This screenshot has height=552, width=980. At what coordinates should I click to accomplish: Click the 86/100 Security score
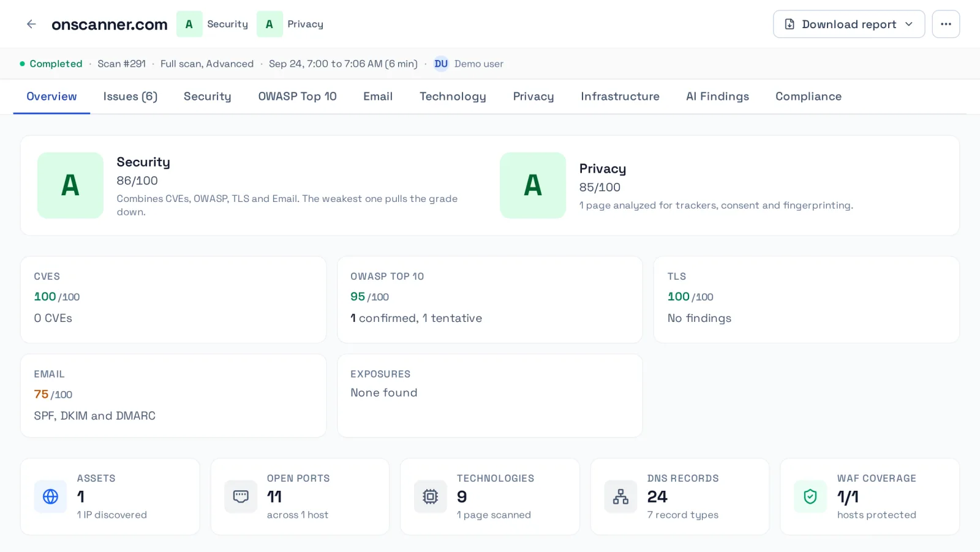pyautogui.click(x=137, y=181)
